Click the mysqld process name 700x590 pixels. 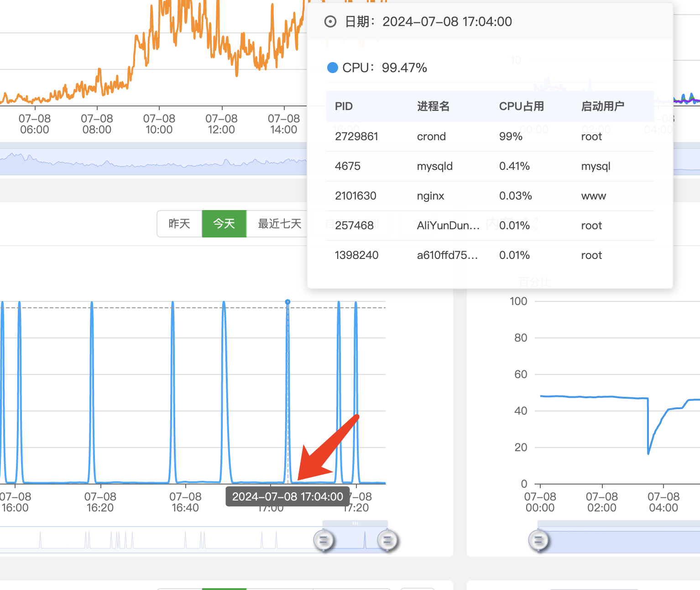point(435,166)
